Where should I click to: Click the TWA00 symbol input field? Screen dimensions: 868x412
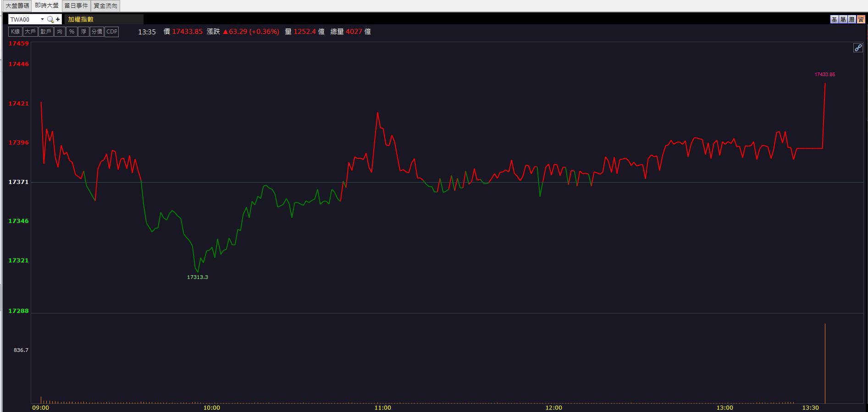[x=24, y=19]
